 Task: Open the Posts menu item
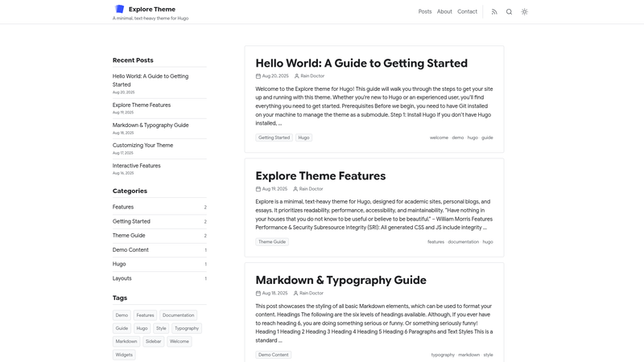point(425,11)
